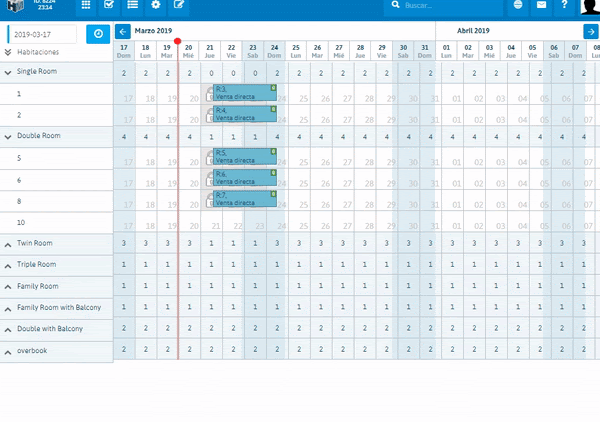Open the list menu icon in top bar
The image size is (600, 422).
coord(132,6)
